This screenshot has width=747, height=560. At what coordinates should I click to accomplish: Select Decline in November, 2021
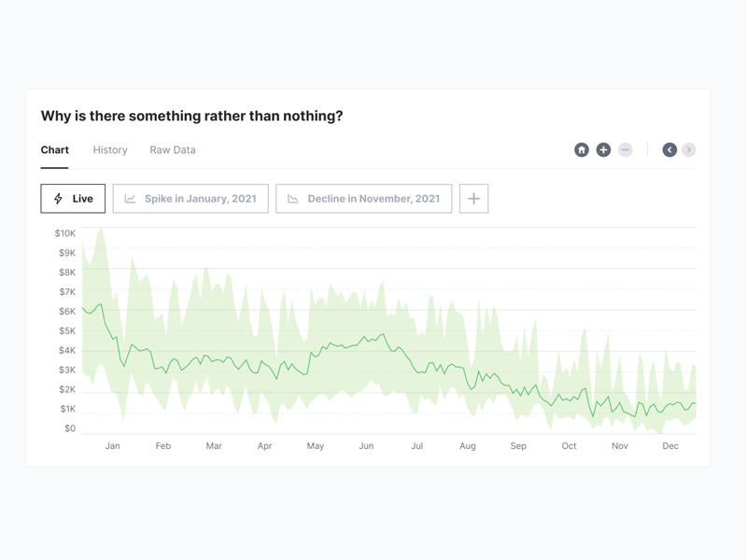click(x=364, y=199)
